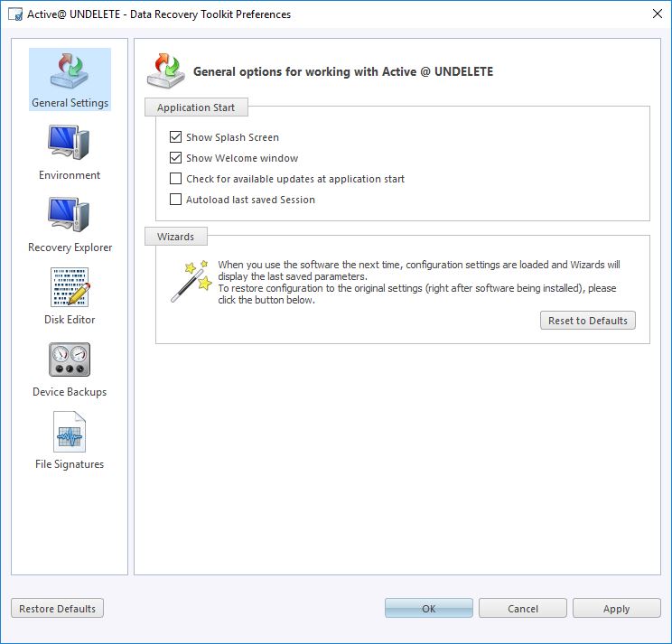672x644 pixels.
Task: Open the Recovery Explorer preferences icon
Action: pos(69,215)
